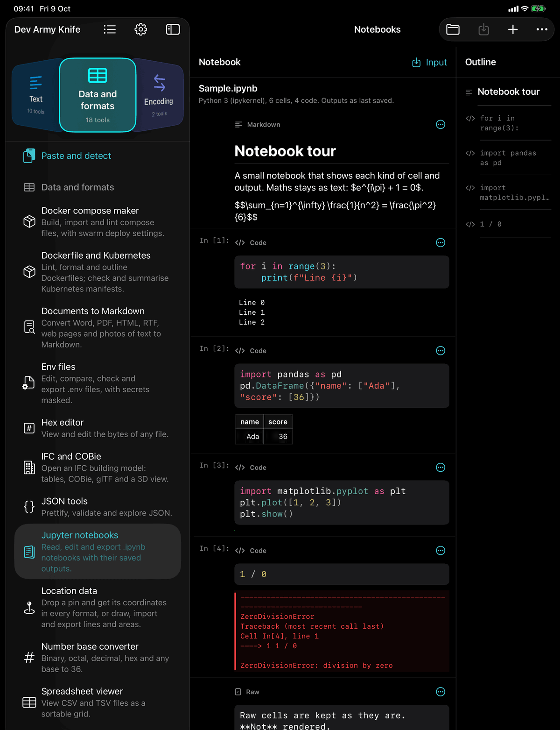Open options for cell In [3]
560x730 pixels.
(441, 468)
